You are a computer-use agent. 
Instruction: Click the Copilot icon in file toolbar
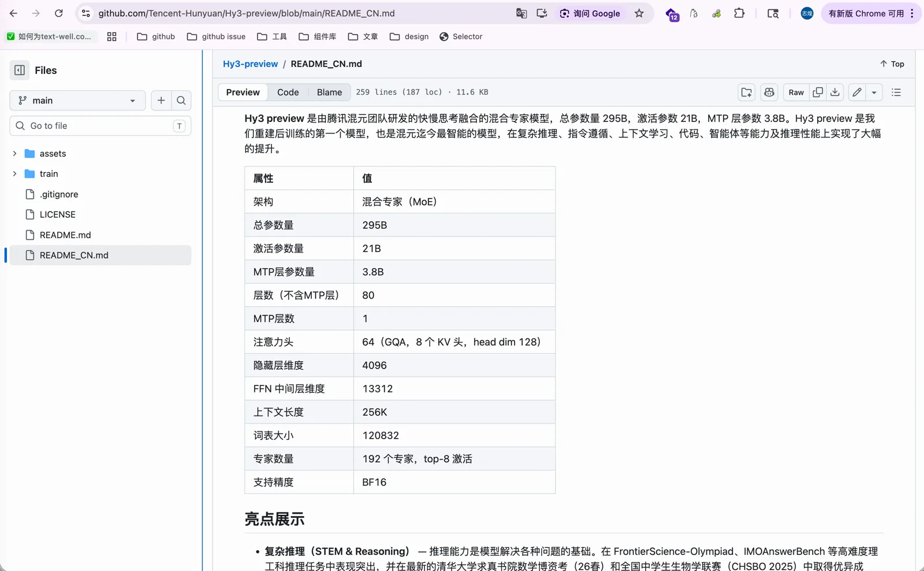[x=769, y=92]
